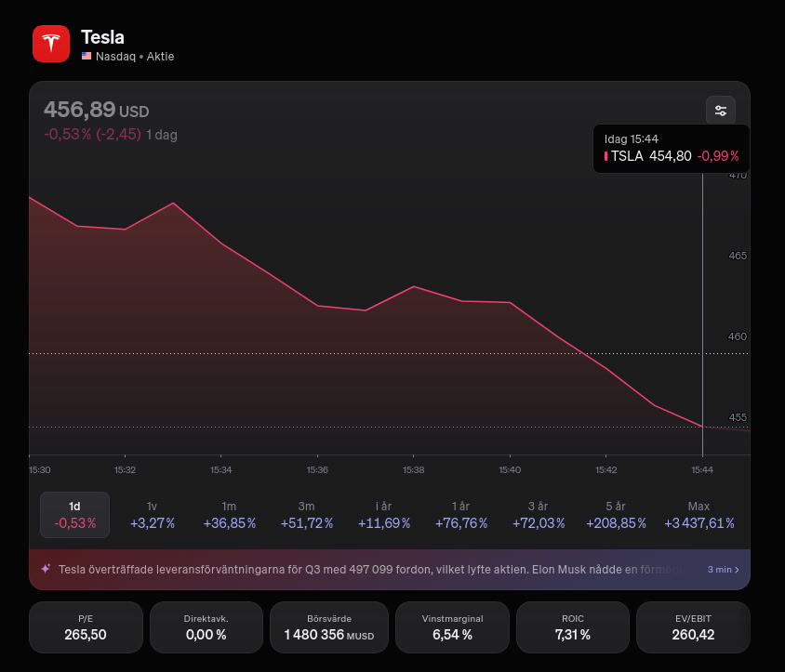
Task: Select the 1d period tab
Action: pyautogui.click(x=74, y=515)
